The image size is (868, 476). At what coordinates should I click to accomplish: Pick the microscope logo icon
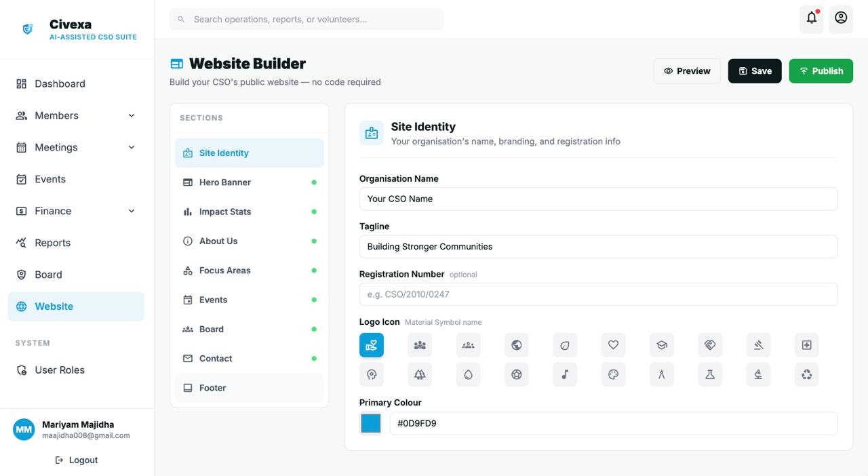click(757, 374)
